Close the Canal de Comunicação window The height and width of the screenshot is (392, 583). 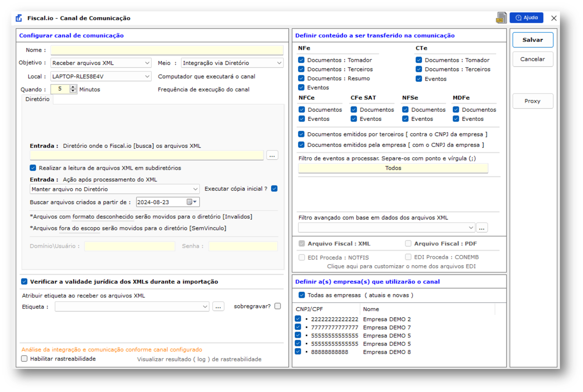click(554, 18)
